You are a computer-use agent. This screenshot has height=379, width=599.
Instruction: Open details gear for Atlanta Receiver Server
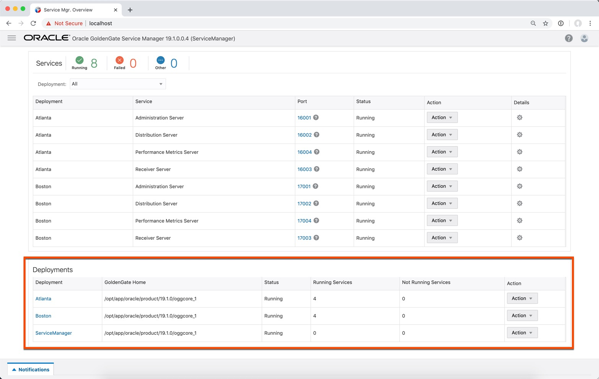click(x=520, y=169)
